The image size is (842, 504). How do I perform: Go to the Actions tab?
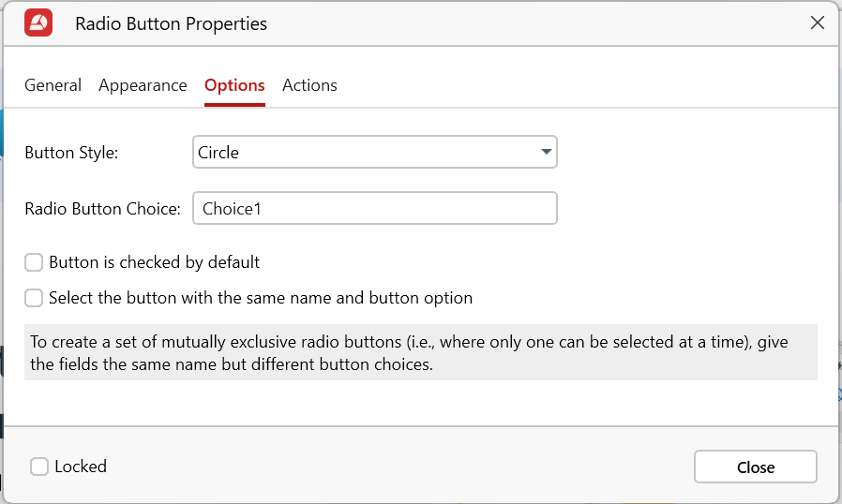309,85
